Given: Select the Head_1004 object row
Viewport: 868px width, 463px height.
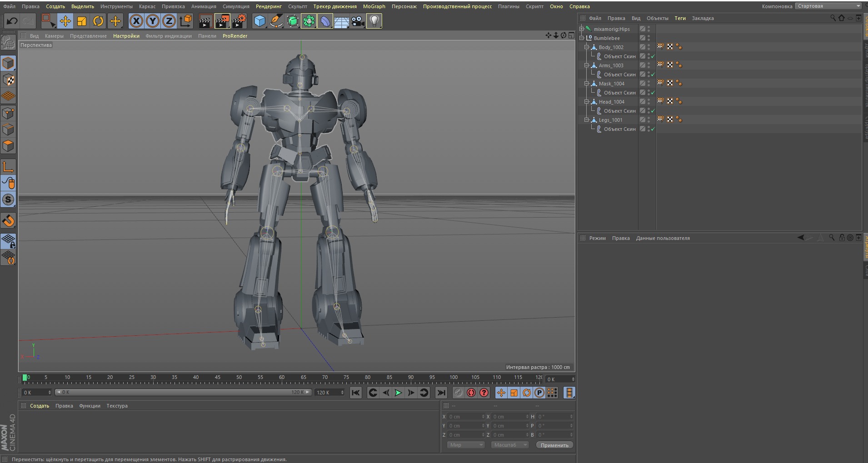Looking at the screenshot, I should click(611, 102).
